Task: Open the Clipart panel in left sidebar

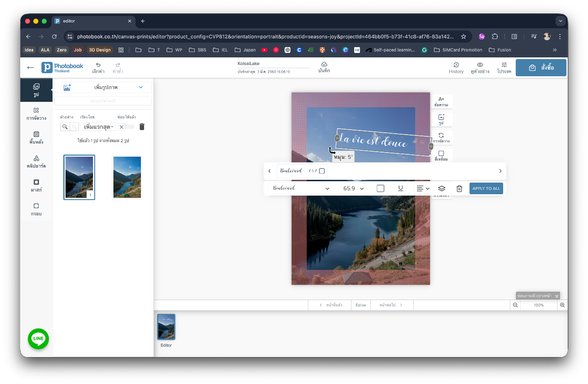Action: (x=36, y=161)
